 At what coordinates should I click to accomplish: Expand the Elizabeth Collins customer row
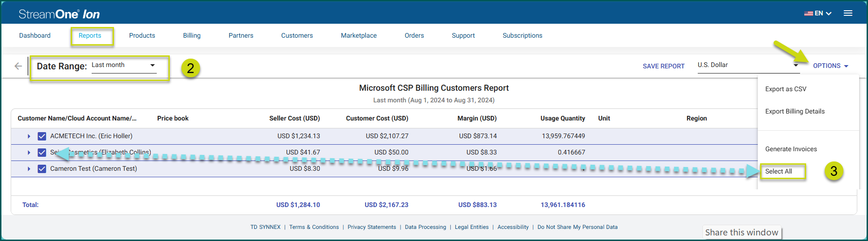pyautogui.click(x=29, y=153)
